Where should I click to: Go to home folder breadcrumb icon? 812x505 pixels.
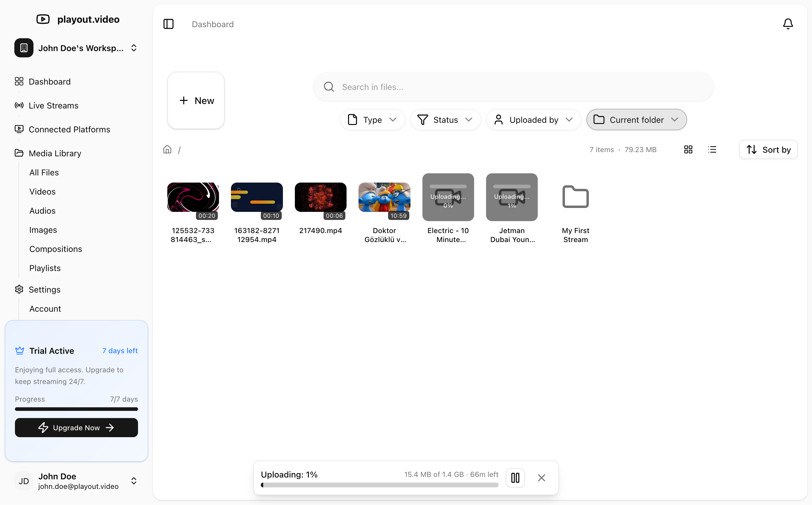coord(167,149)
